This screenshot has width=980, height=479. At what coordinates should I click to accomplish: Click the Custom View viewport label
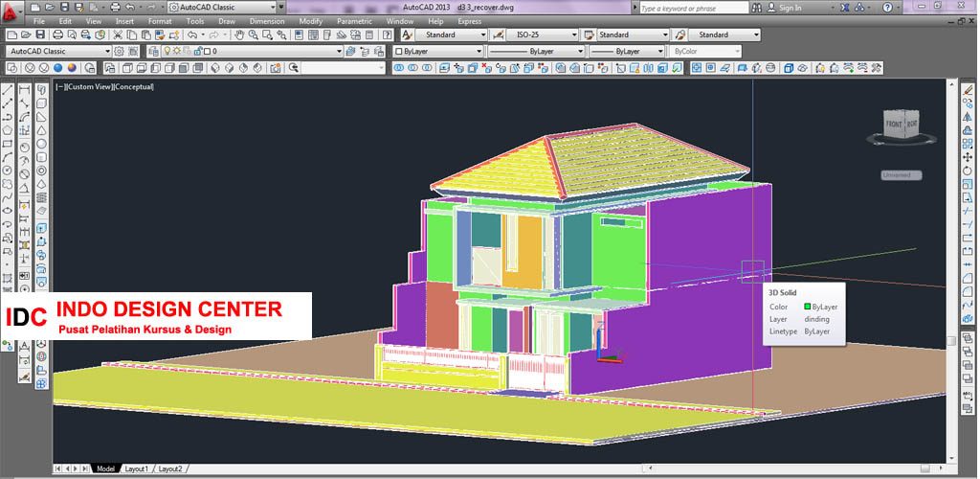click(x=89, y=87)
